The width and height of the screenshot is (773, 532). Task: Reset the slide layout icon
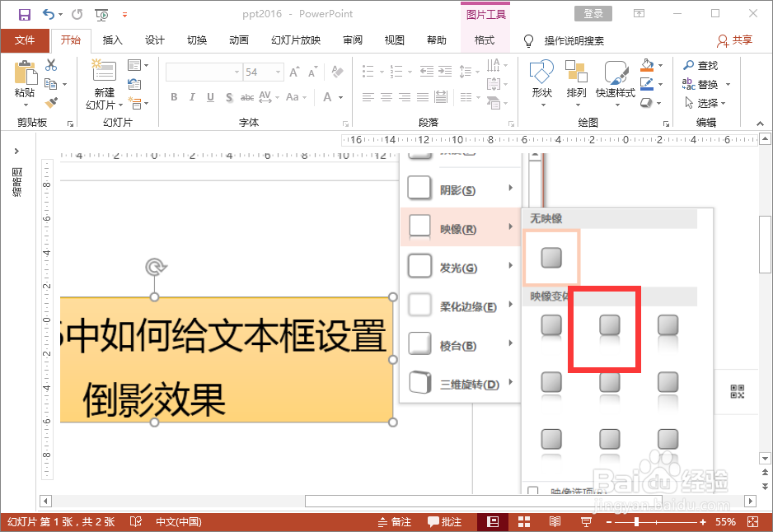pyautogui.click(x=134, y=84)
